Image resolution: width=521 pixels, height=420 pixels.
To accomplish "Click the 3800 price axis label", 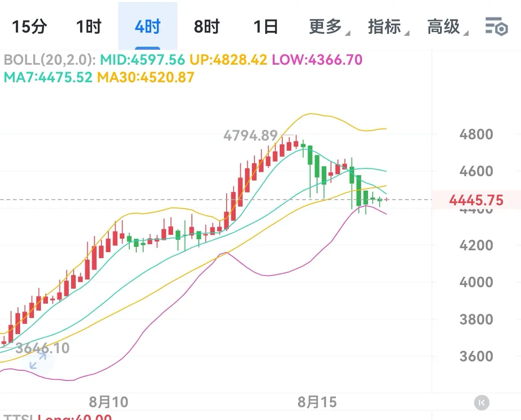I will tap(476, 319).
